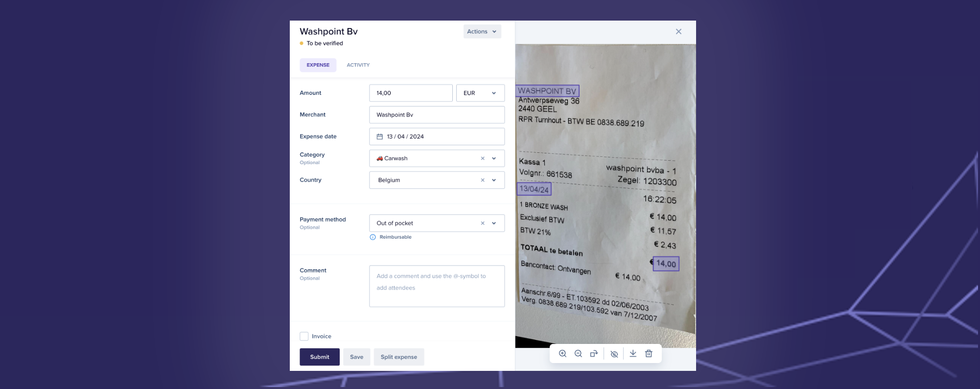Click highlighted 14,00 total on the receipt

click(666, 264)
